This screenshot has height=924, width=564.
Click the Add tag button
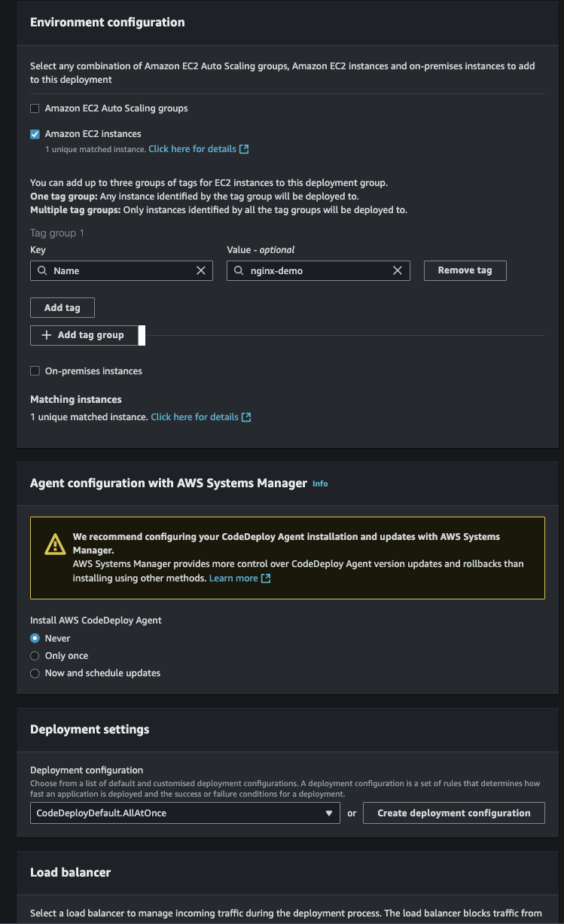click(x=62, y=308)
